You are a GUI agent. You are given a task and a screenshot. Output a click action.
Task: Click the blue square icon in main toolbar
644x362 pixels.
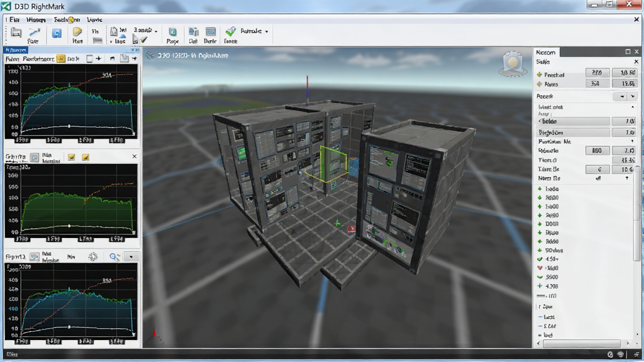point(57,33)
